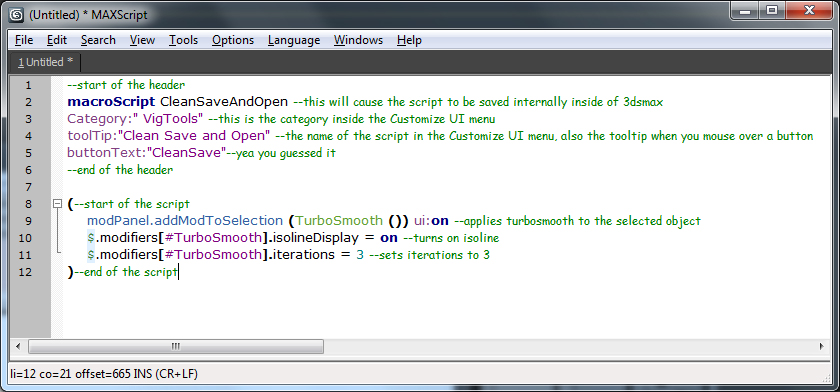Open the File menu
840x392 pixels.
(24, 40)
